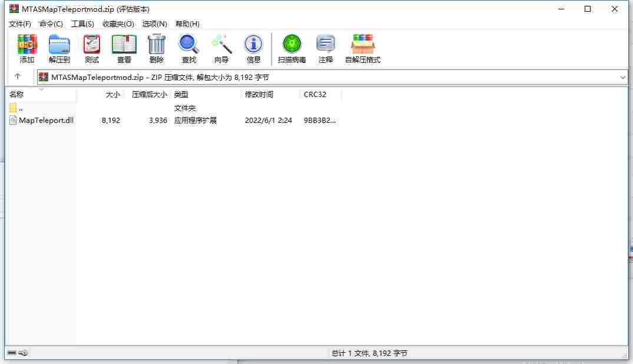Open the Find (查找) magnifier tool
This screenshot has height=364, width=633.
pyautogui.click(x=189, y=48)
